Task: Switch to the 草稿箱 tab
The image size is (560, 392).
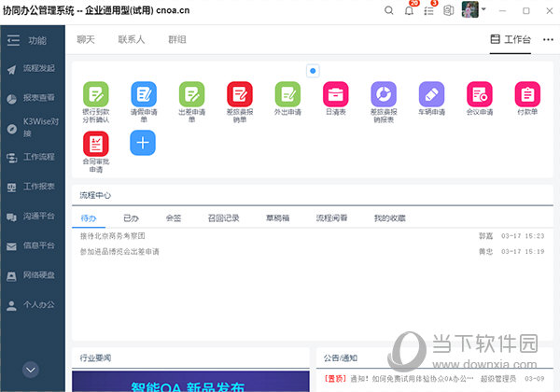Action: [x=277, y=218]
